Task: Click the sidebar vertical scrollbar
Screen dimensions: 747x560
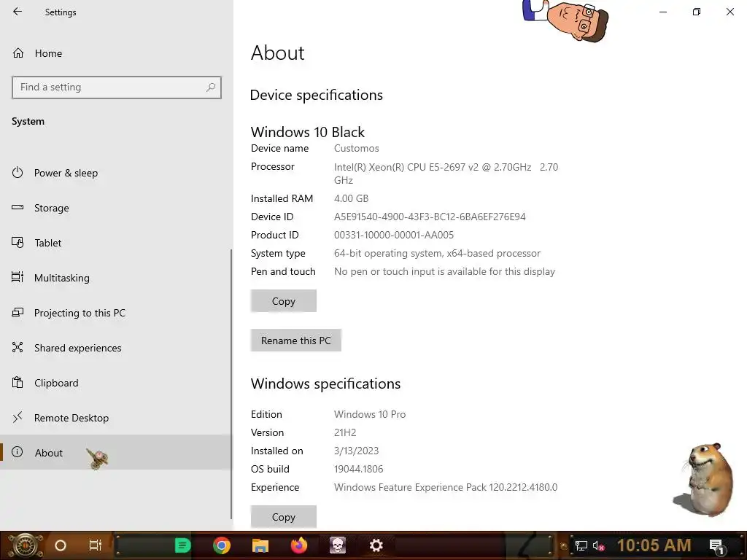Action: point(231,384)
